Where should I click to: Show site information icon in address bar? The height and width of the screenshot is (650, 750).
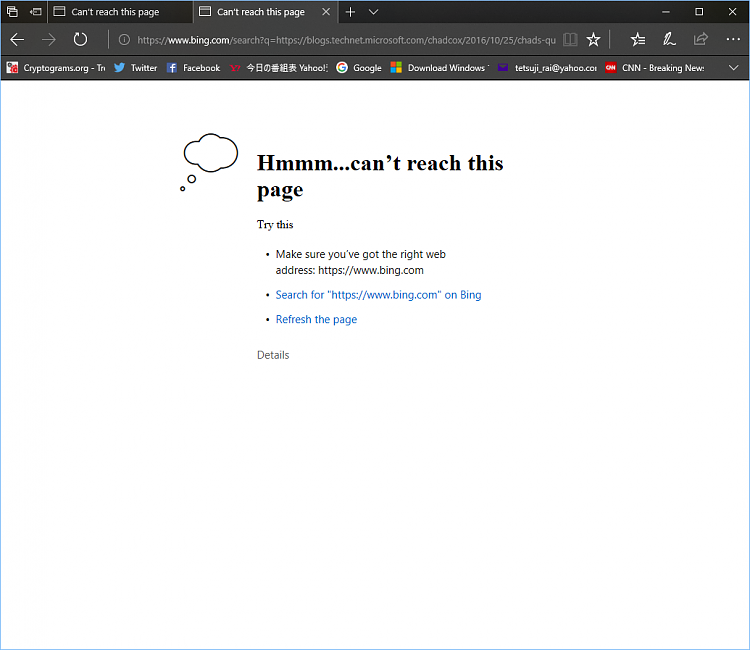coord(124,40)
